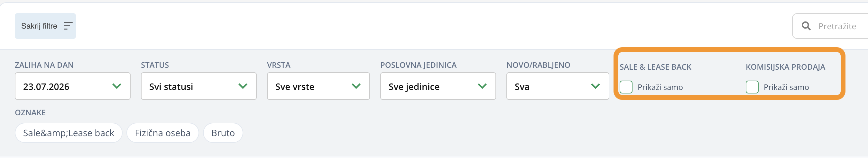Screen dimensions: 868x158
Task: Select the Fizična oseba tag
Action: point(162,133)
